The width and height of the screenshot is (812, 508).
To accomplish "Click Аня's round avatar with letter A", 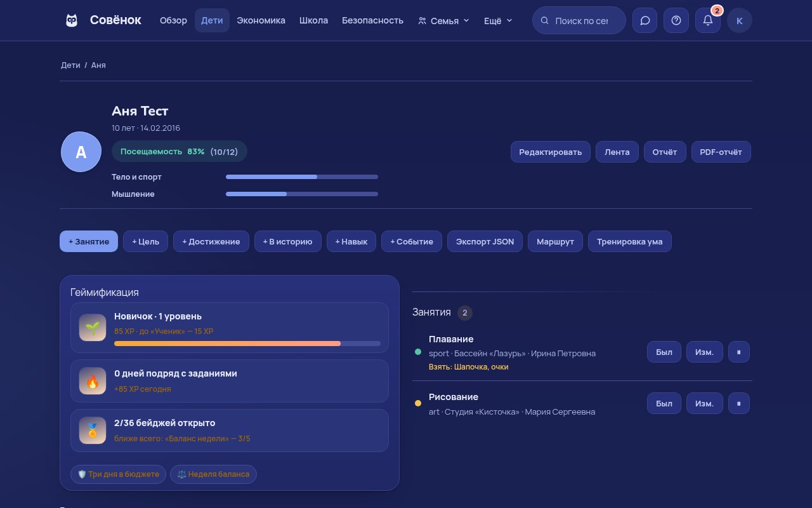I will pyautogui.click(x=81, y=152).
